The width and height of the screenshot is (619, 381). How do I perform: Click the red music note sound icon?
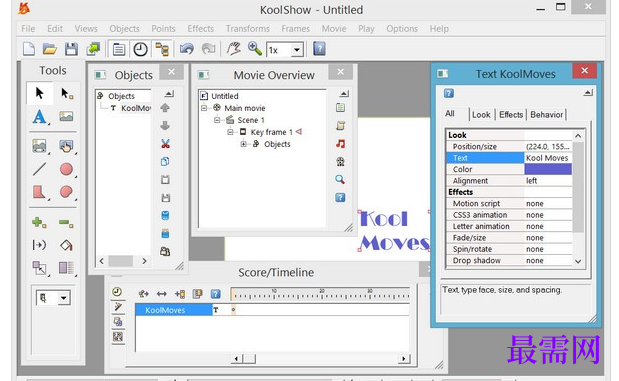pyautogui.click(x=340, y=144)
